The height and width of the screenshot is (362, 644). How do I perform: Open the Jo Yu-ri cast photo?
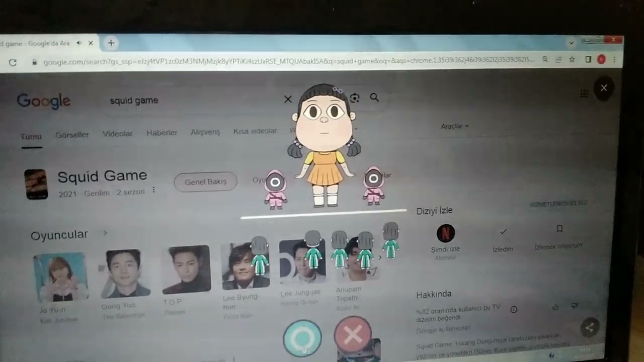[x=61, y=277]
